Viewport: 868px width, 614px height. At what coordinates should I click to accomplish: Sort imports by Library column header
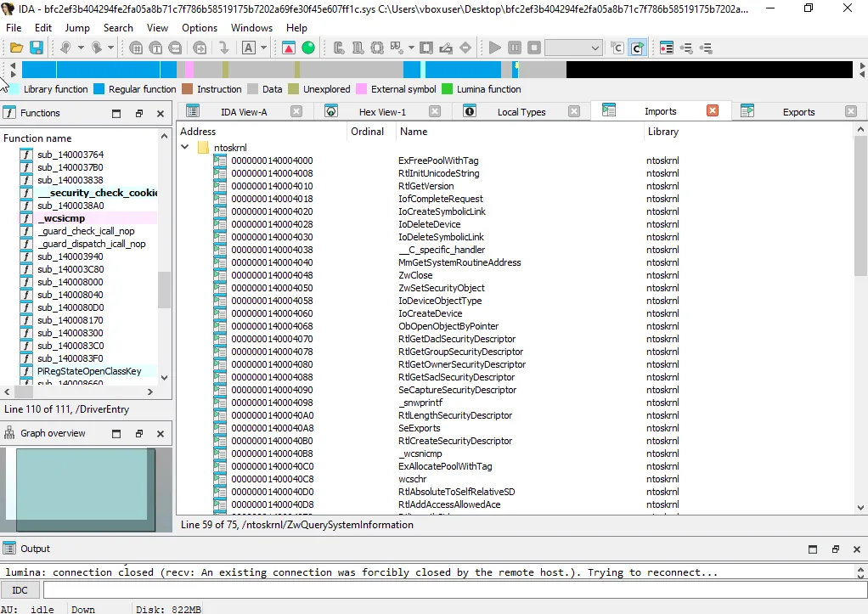click(x=748, y=132)
